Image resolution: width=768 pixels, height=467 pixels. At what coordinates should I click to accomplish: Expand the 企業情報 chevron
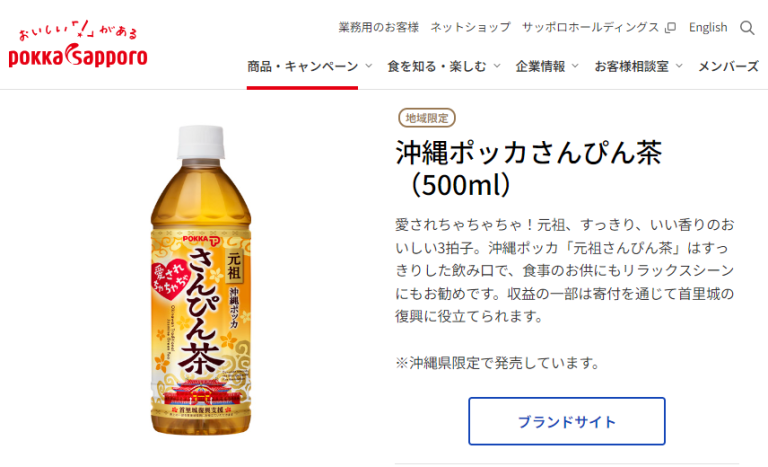point(576,66)
